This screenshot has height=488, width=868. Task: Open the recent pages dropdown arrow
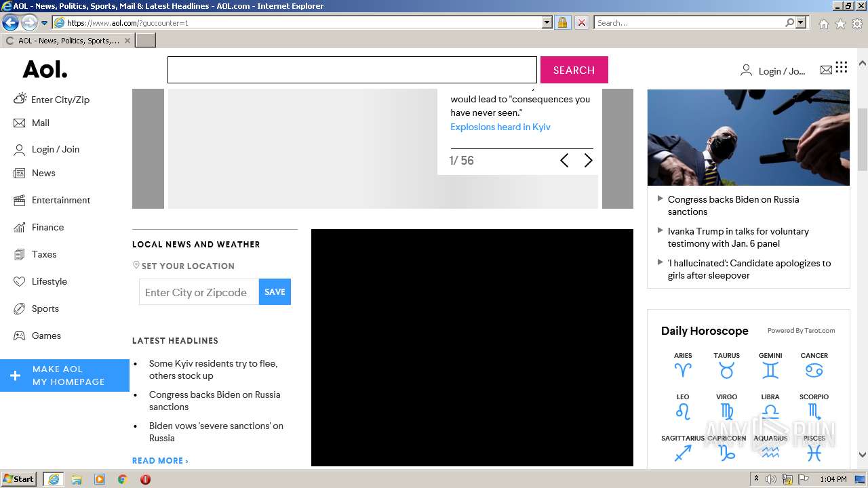click(x=45, y=23)
